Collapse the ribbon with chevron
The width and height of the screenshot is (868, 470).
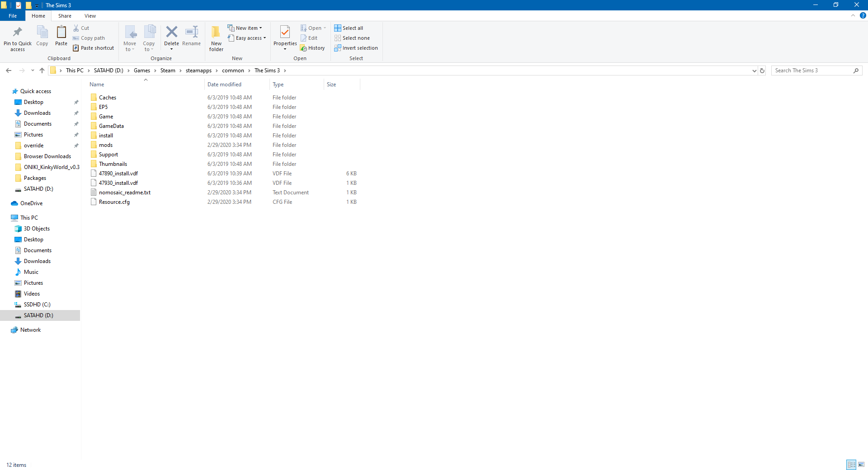853,15
